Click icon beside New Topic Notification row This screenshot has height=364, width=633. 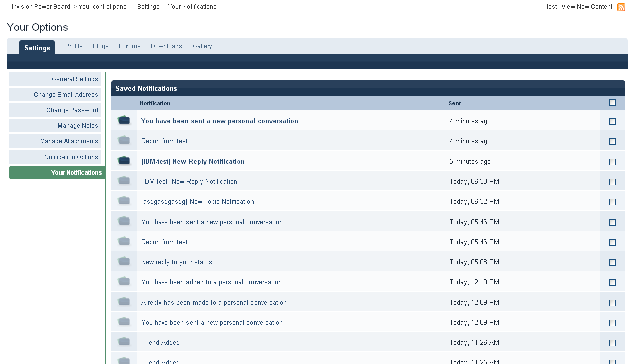pyautogui.click(x=123, y=201)
